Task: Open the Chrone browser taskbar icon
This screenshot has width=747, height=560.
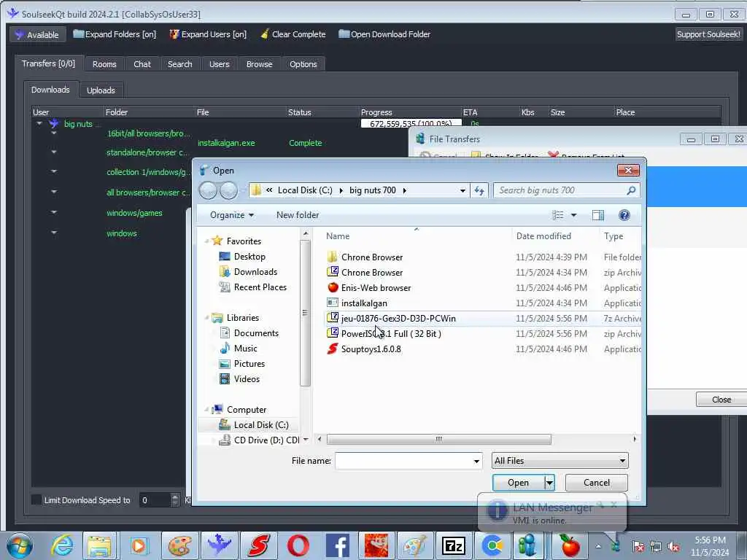Action: [492, 545]
